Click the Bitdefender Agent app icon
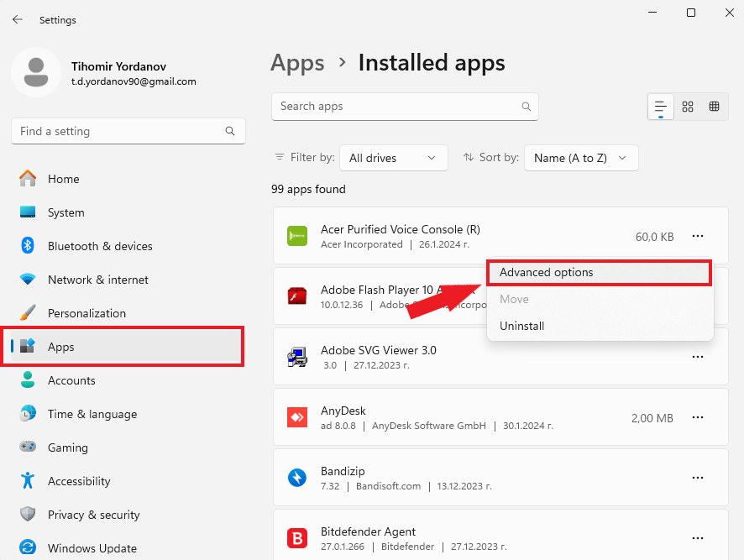The height and width of the screenshot is (560, 744). pyautogui.click(x=297, y=538)
